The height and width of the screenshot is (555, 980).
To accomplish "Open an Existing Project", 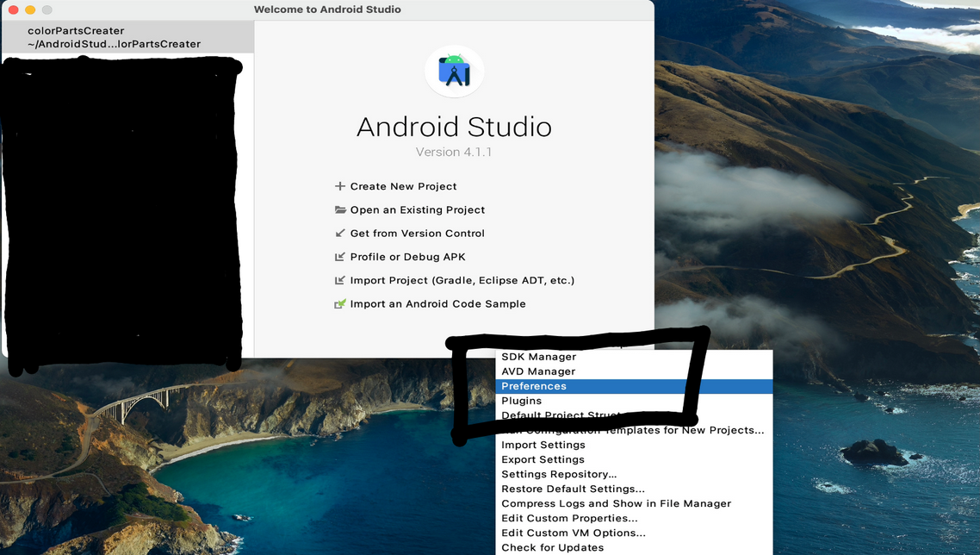I will pyautogui.click(x=418, y=209).
